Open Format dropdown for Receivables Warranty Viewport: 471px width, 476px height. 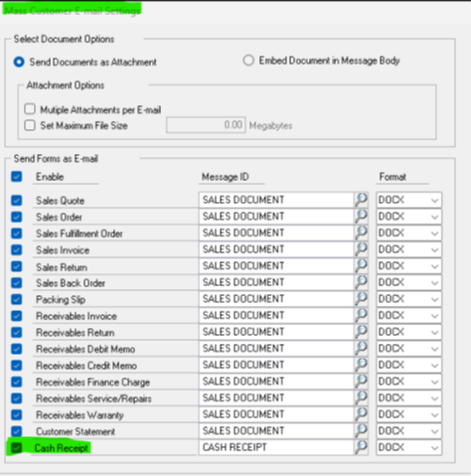(408, 414)
